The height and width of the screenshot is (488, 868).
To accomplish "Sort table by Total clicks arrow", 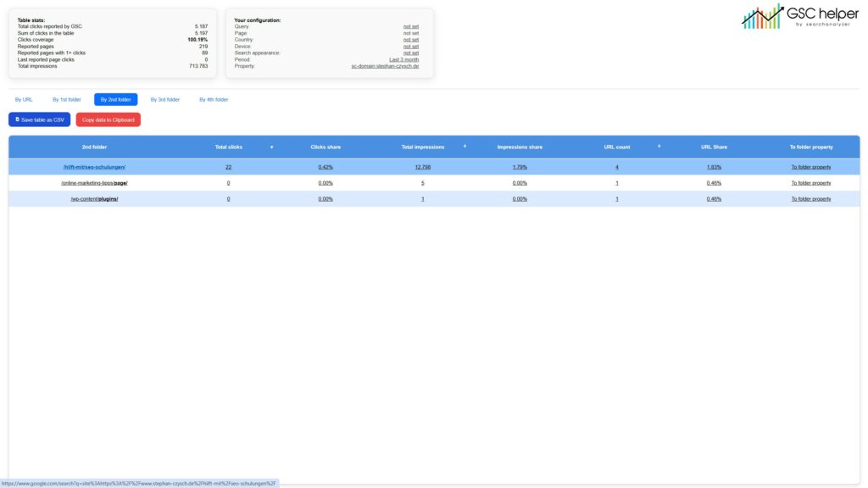I will point(272,147).
